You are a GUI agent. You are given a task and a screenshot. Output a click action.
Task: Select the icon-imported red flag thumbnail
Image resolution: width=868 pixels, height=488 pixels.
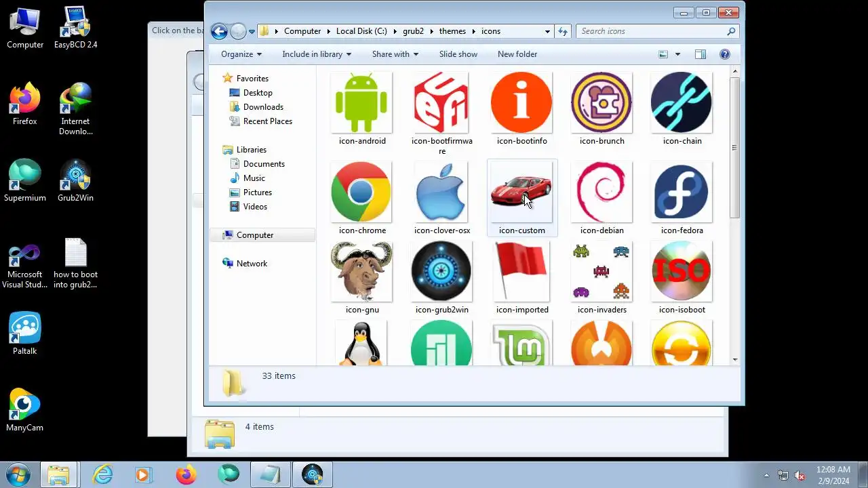click(521, 272)
